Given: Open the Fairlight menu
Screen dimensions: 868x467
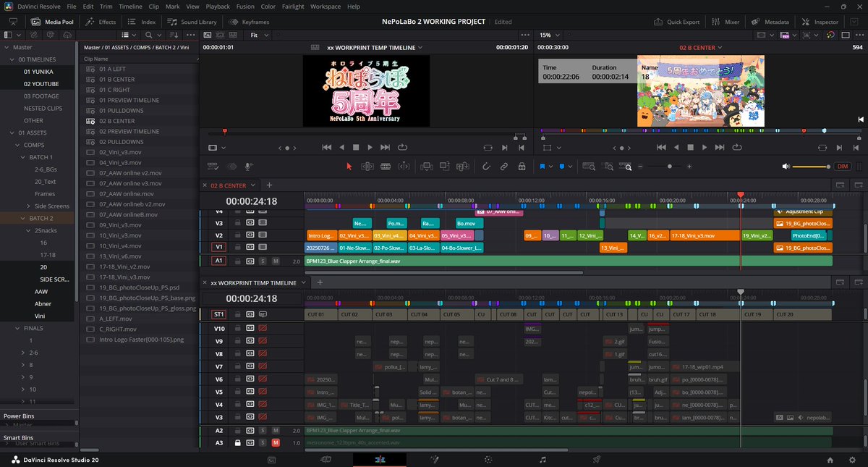Looking at the screenshot, I should [x=292, y=7].
